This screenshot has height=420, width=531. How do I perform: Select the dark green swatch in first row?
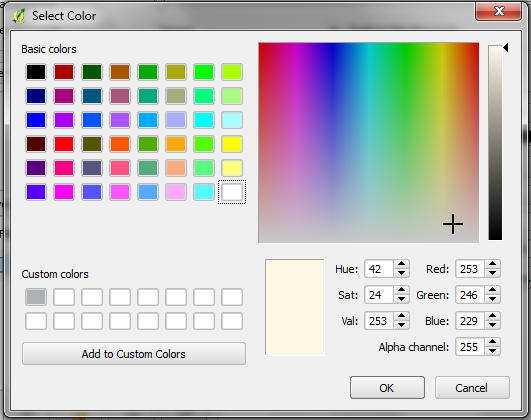click(x=92, y=72)
